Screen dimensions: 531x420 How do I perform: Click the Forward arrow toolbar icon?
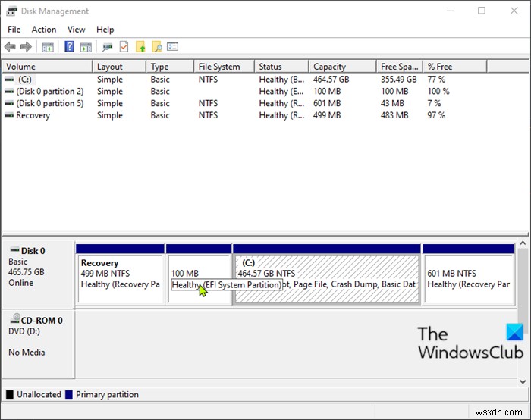(x=26, y=47)
